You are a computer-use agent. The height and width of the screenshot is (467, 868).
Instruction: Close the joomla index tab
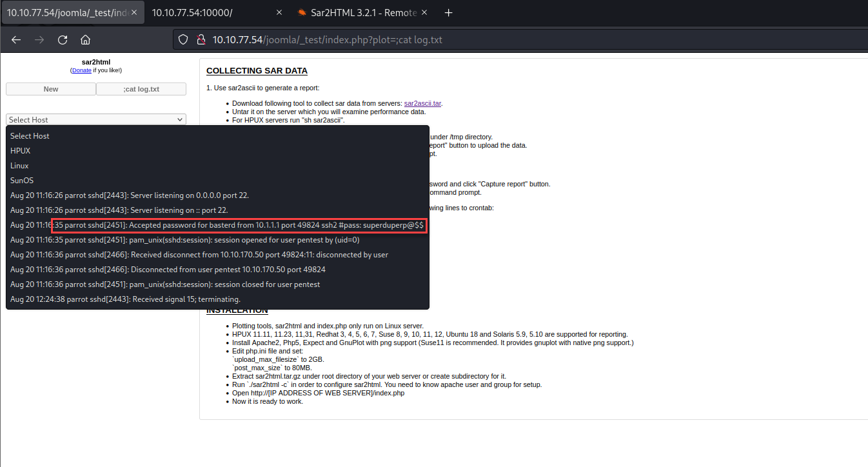point(134,11)
